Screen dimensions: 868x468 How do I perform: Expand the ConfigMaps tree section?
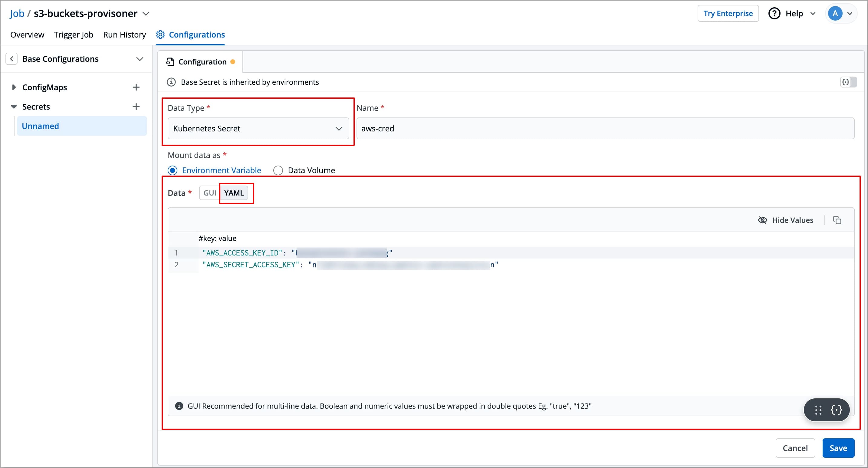pos(14,87)
